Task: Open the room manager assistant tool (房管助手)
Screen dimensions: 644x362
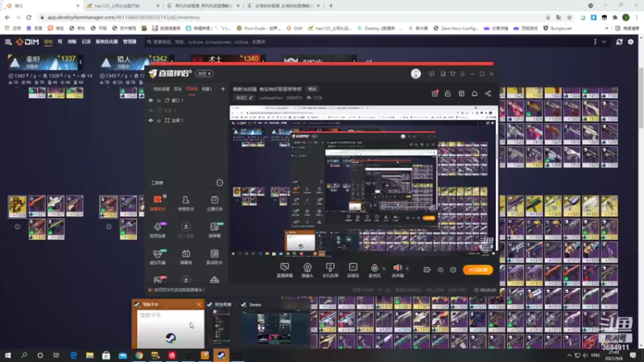Action: [186, 203]
